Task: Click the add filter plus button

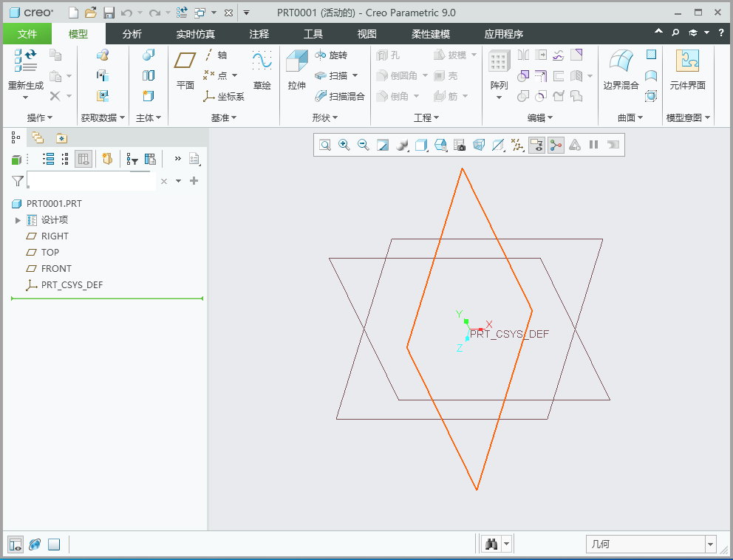Action: [x=194, y=181]
